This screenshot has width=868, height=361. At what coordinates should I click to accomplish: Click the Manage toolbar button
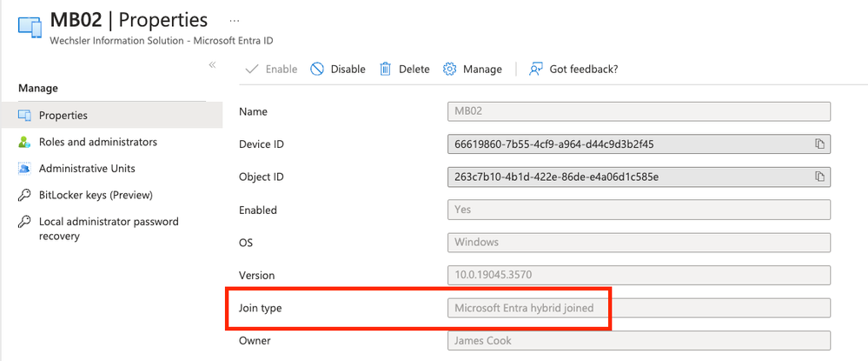click(x=472, y=70)
